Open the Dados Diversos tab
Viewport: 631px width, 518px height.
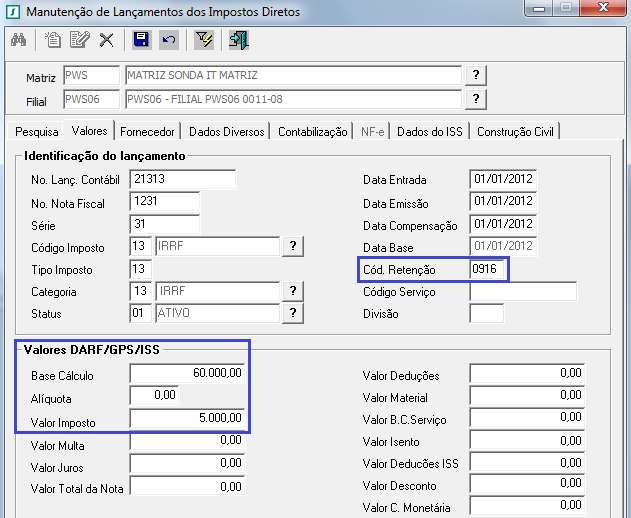[227, 132]
